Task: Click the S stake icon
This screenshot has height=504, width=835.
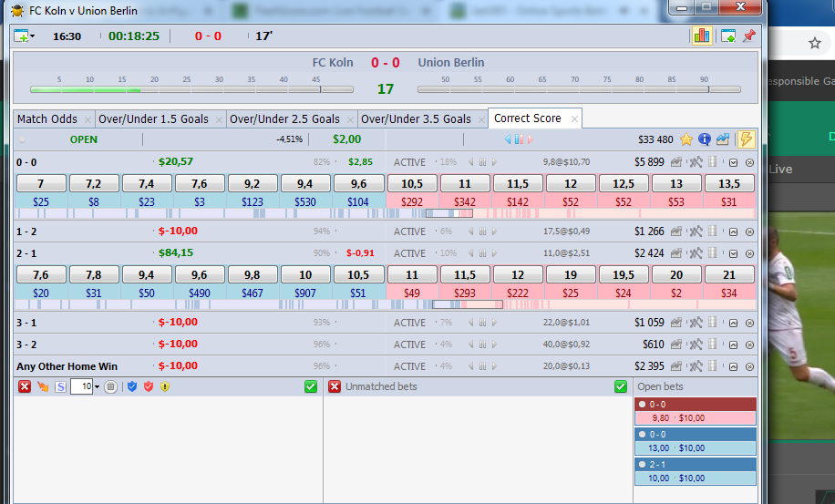Action: click(61, 387)
